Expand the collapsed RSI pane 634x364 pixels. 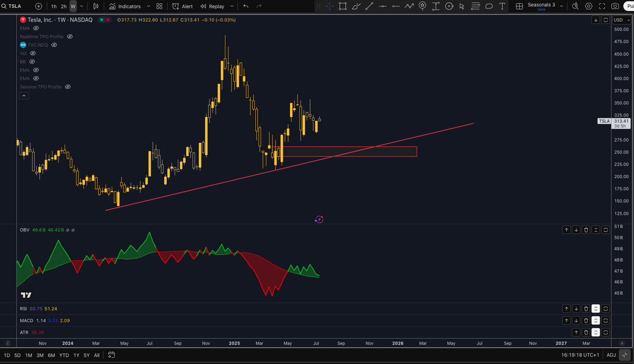(595, 309)
